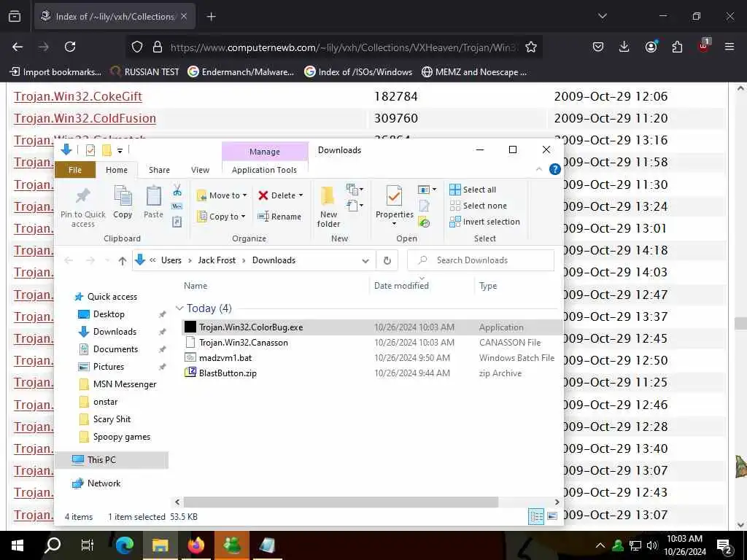Select BlastButton.zip file
Screen dimensions: 747x560
pos(228,373)
